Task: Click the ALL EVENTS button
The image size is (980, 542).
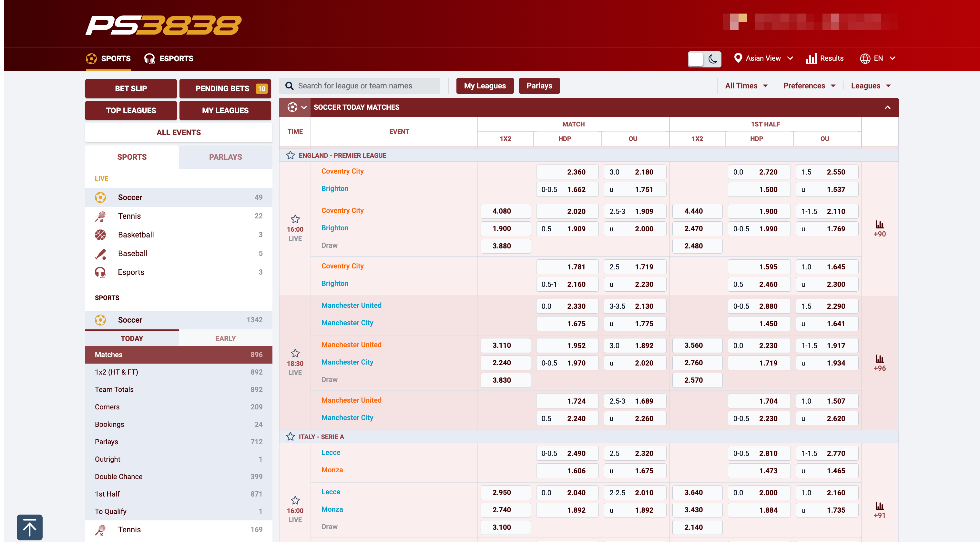Action: [179, 133]
